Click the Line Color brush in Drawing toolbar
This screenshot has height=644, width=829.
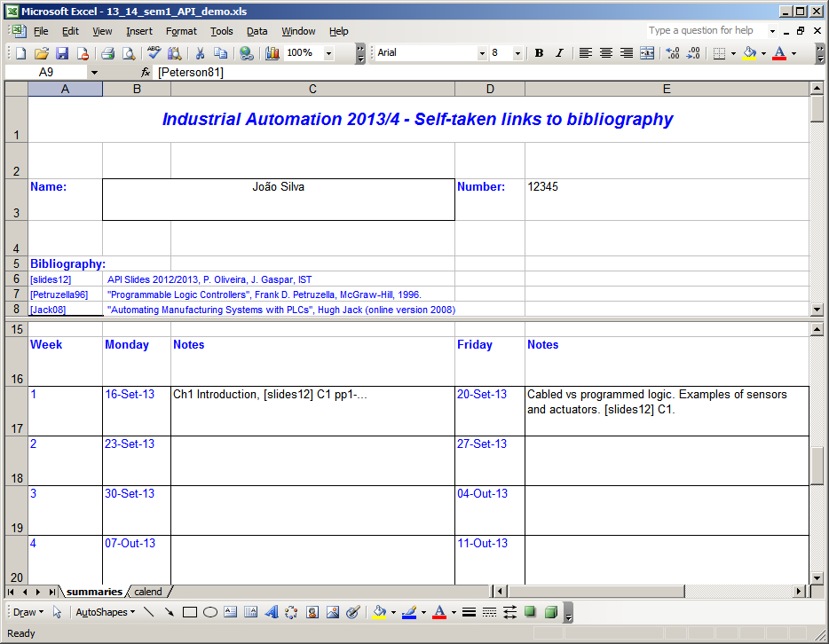(409, 612)
